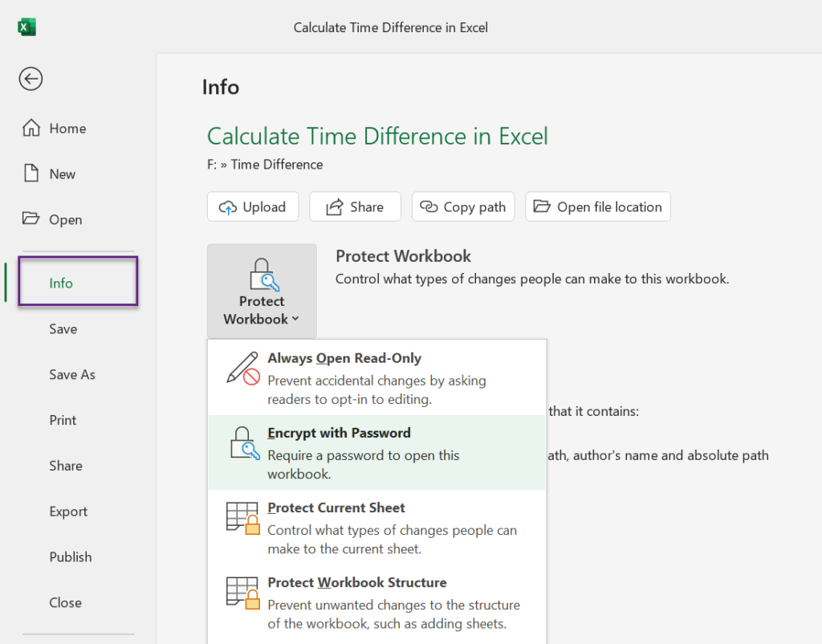Click the workbook title Calculate Time Difference
Image resolution: width=822 pixels, height=644 pixels.
click(377, 136)
